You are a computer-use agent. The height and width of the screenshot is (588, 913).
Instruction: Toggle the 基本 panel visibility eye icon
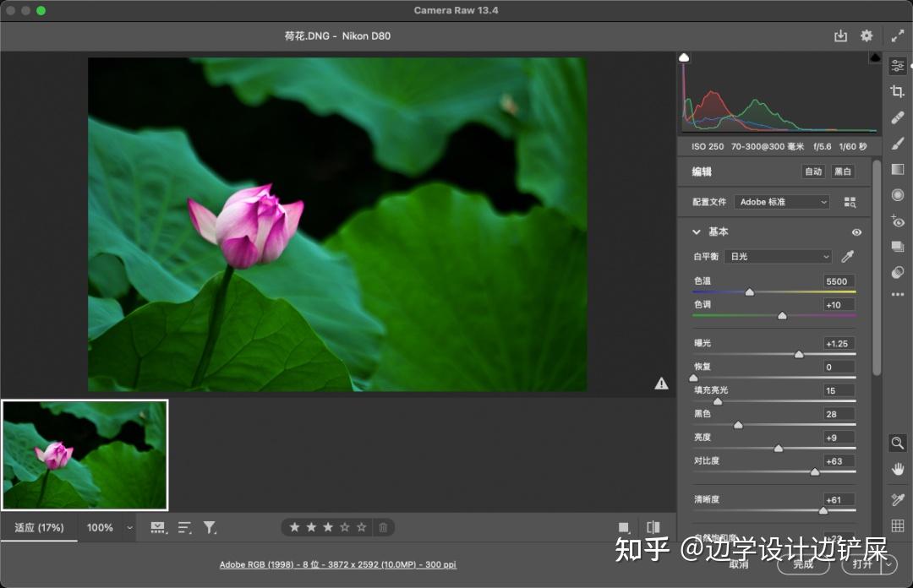click(856, 232)
